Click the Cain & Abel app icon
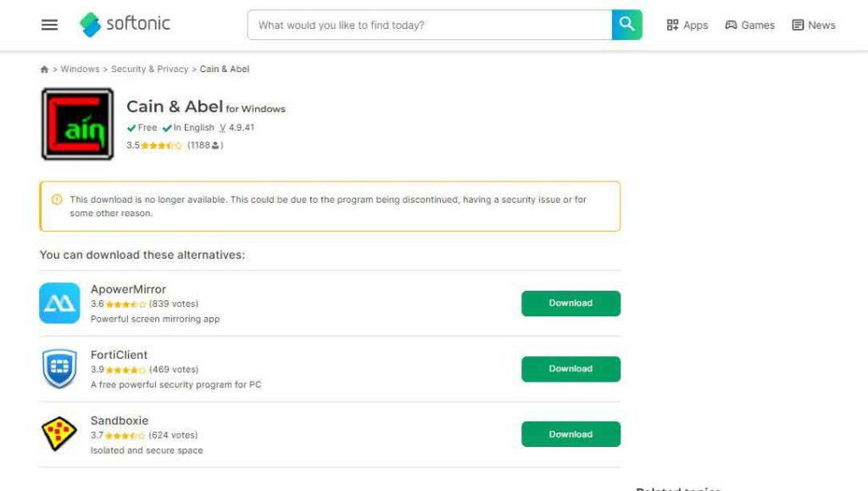 [77, 125]
